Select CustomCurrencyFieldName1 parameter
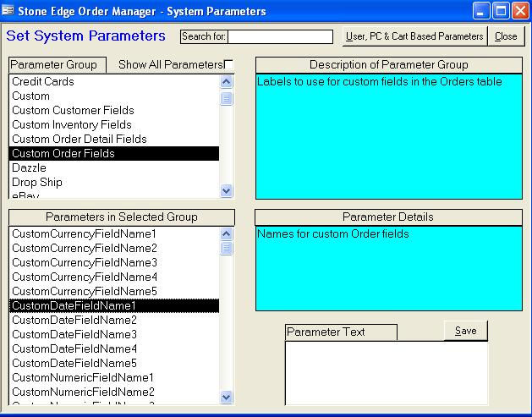The image size is (532, 417). pos(114,233)
